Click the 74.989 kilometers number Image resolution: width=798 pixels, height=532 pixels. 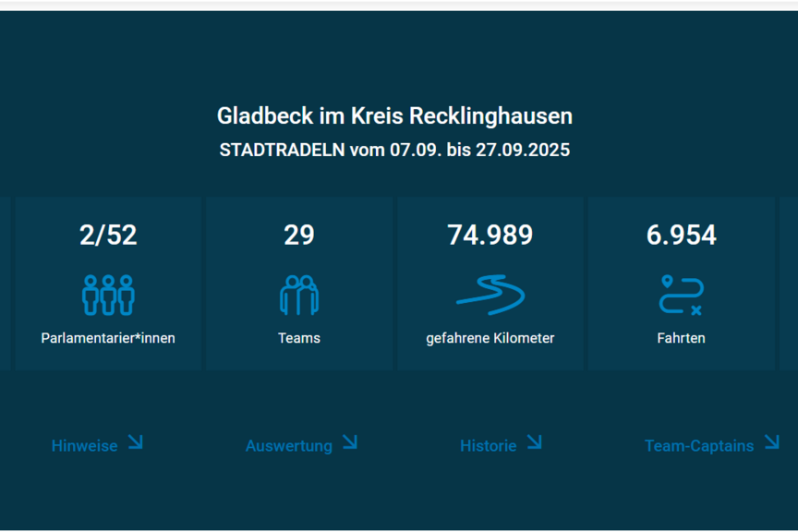click(x=490, y=236)
